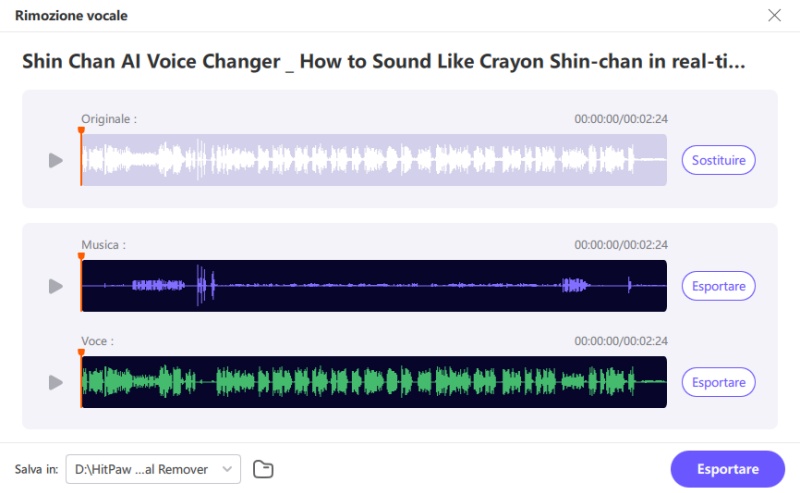800x493 pixels.
Task: Click the Originale : label
Action: pyautogui.click(x=109, y=119)
